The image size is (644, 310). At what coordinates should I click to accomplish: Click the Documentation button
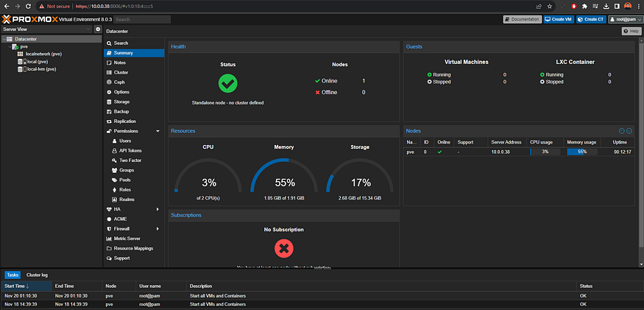tap(523, 19)
